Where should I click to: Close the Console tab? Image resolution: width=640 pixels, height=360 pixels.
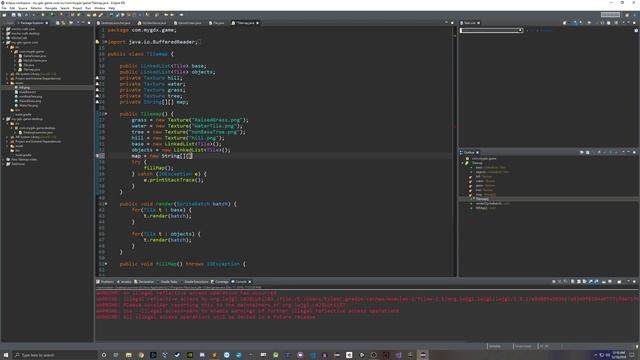[250, 282]
